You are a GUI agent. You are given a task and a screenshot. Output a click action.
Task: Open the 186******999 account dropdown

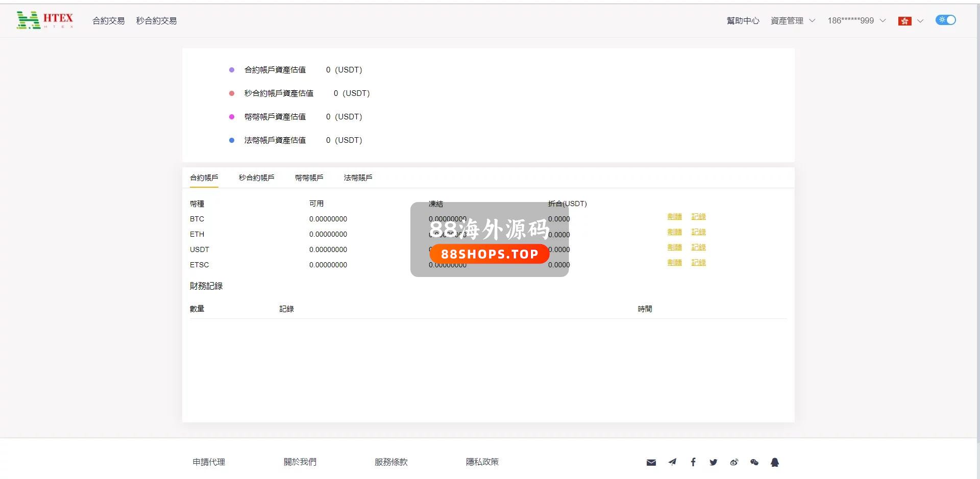click(x=856, y=21)
